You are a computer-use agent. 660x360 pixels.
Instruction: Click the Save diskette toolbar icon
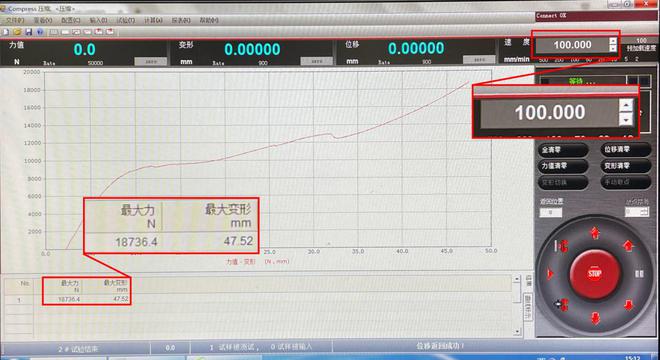tap(29, 32)
